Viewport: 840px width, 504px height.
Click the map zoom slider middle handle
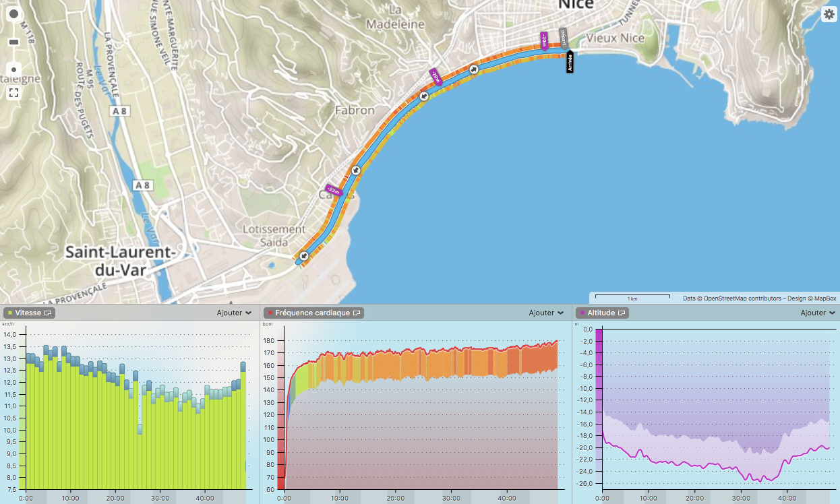(x=13, y=42)
